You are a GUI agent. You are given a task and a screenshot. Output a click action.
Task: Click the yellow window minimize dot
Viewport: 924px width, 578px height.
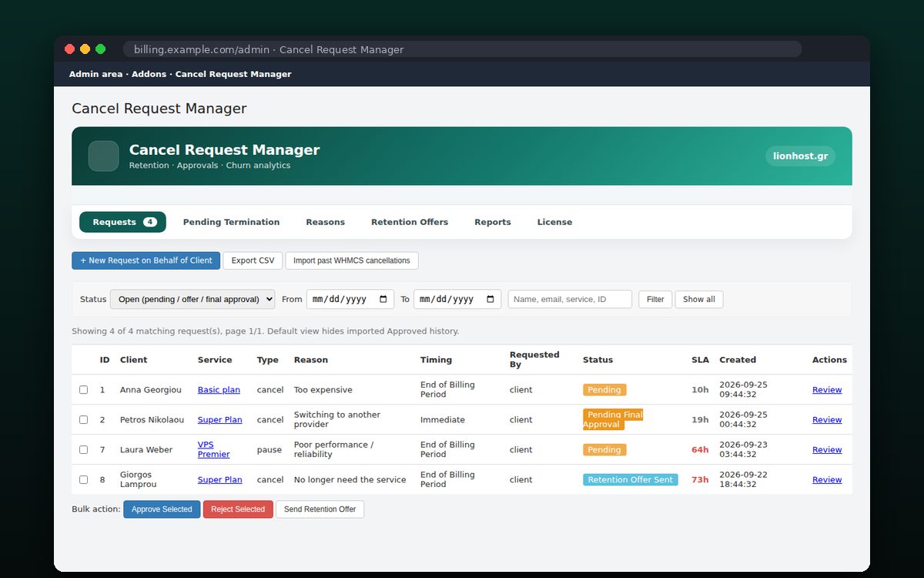(85, 49)
